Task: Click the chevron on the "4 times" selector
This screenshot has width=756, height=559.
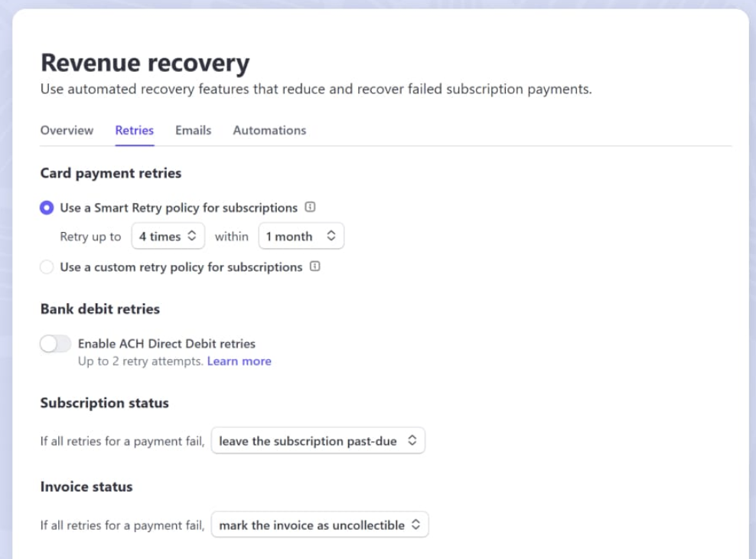Action: [x=194, y=236]
